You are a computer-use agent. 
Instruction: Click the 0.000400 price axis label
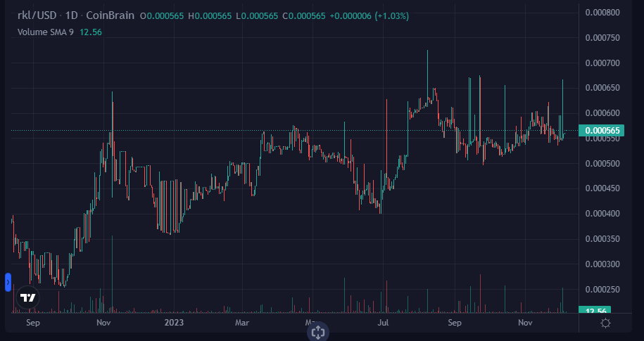[x=602, y=213]
